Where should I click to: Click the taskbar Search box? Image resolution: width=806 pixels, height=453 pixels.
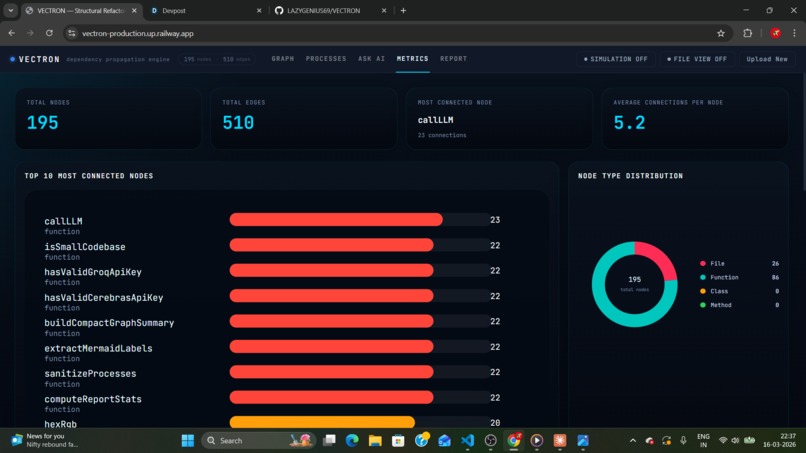(x=257, y=441)
